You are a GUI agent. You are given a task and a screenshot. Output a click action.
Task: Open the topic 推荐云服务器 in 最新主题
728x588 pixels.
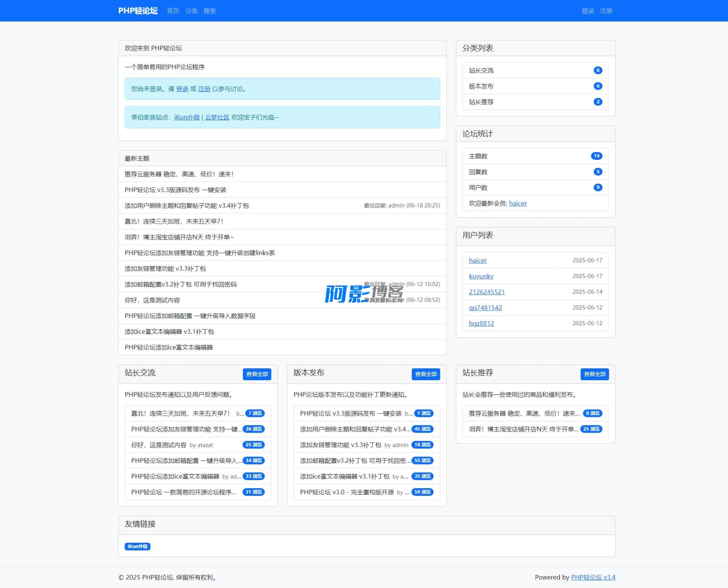pos(179,174)
